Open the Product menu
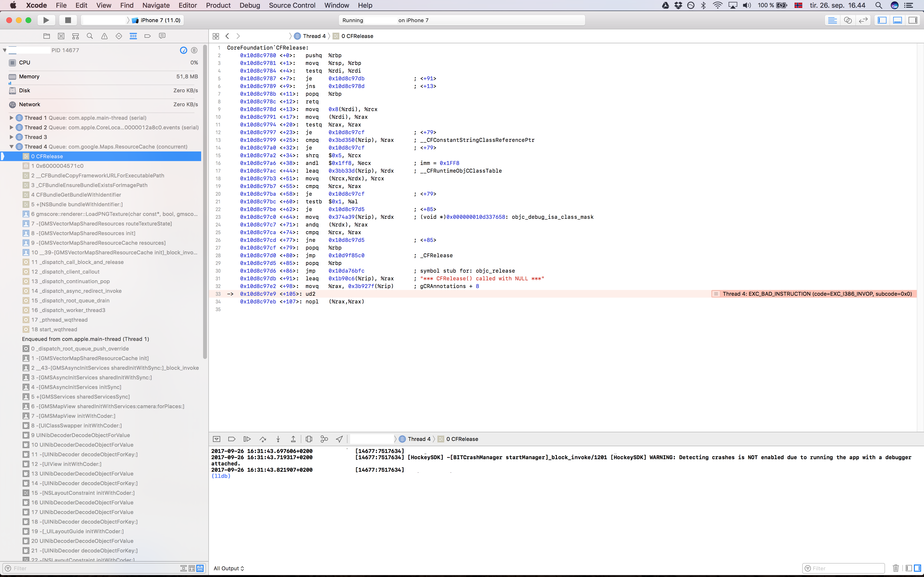924x577 pixels. click(x=218, y=5)
